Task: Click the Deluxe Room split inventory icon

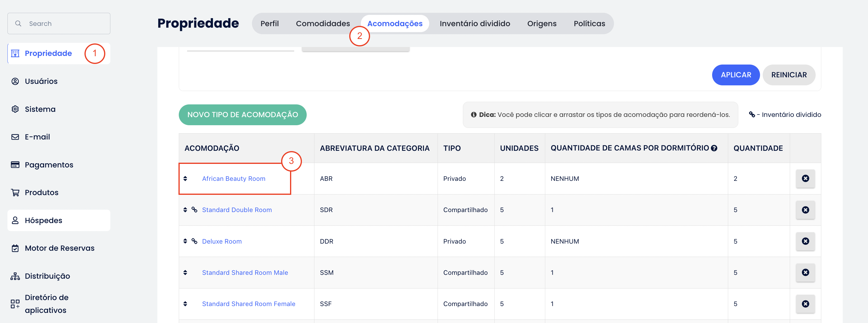Action: click(195, 241)
